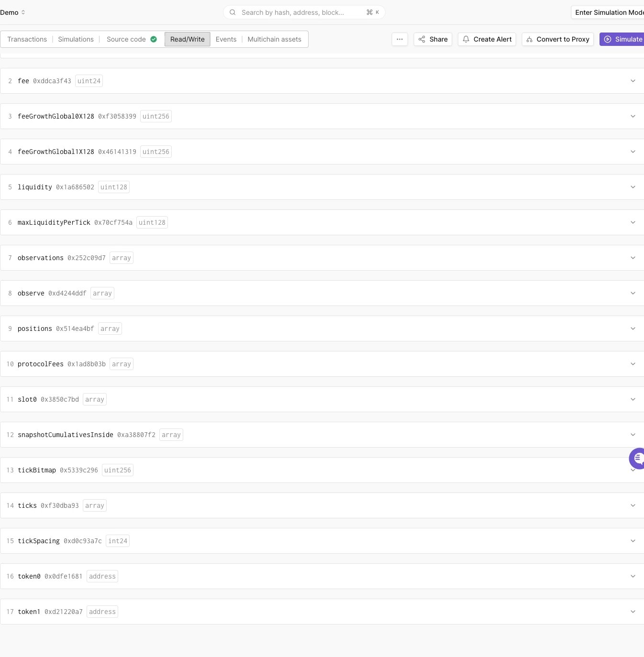Expand the snapshotCumulativesInside row chevron
The image size is (644, 657).
633,435
